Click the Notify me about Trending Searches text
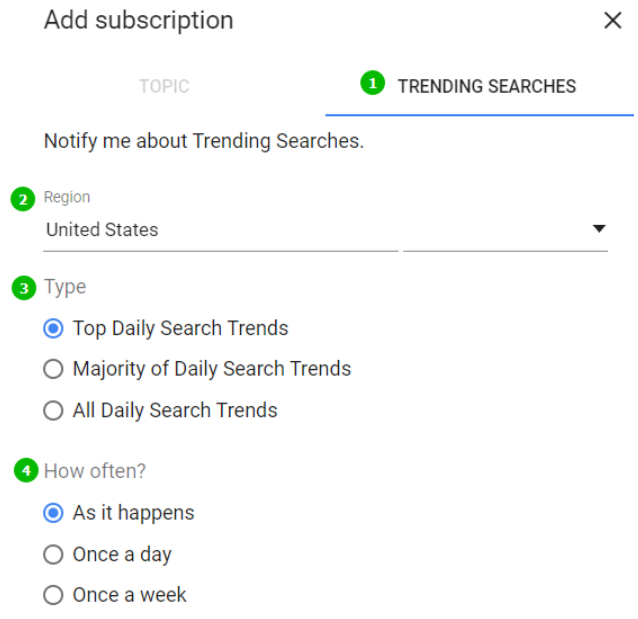The width and height of the screenshot is (638, 619). [x=204, y=141]
